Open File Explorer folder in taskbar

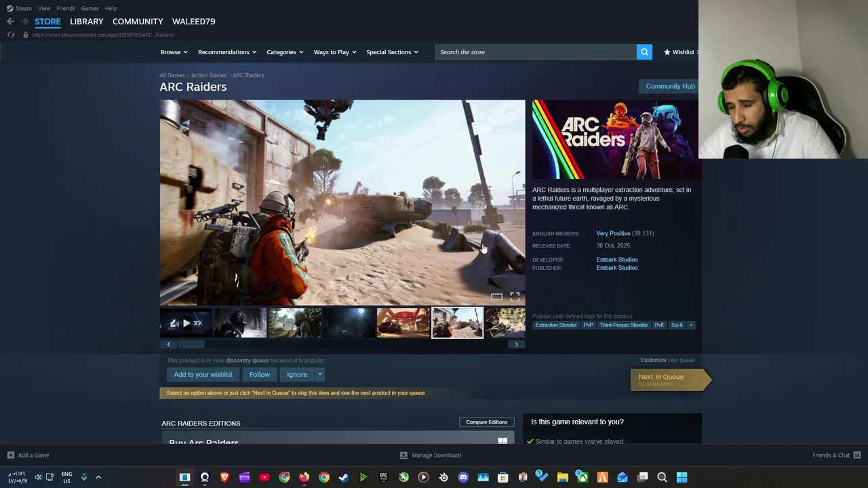coord(562,477)
